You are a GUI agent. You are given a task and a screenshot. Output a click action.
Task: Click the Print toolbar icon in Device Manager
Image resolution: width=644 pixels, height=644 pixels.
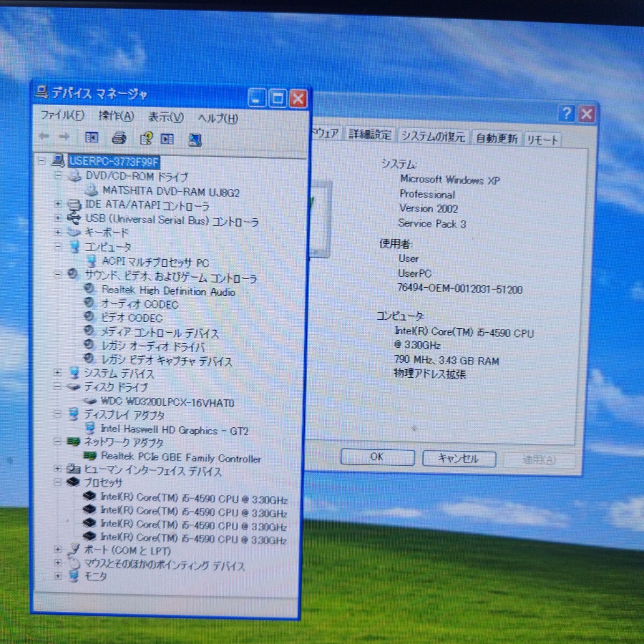pyautogui.click(x=119, y=138)
